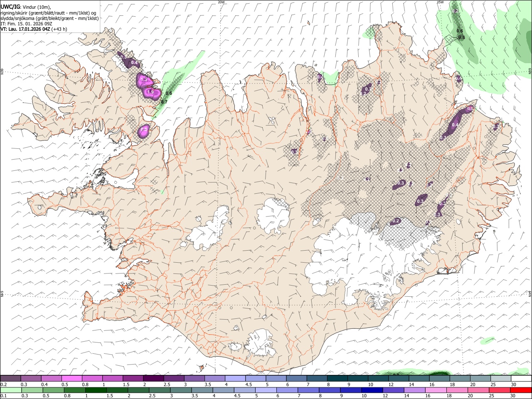
Task: Click the 15W longitude label
Action: [x=440, y=2]
